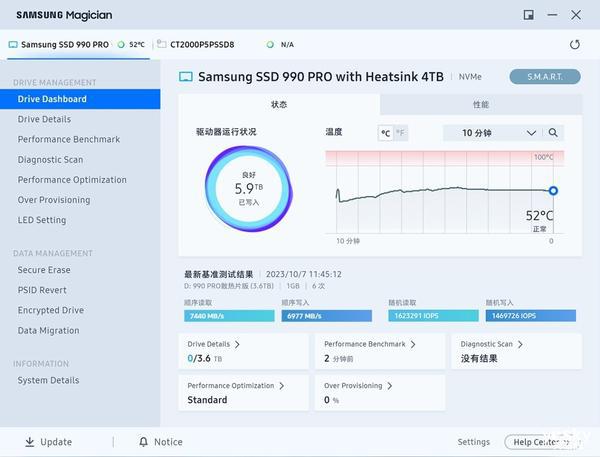Open the Diagnostic Scan card chevron
The height and width of the screenshot is (457, 600).
(x=520, y=344)
